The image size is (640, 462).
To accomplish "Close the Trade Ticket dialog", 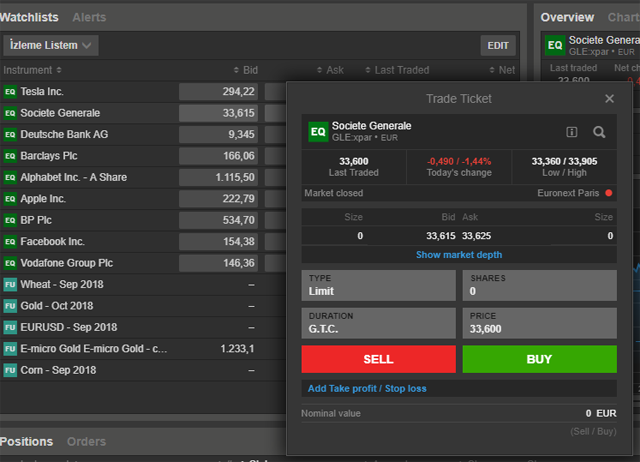I will [x=609, y=99].
